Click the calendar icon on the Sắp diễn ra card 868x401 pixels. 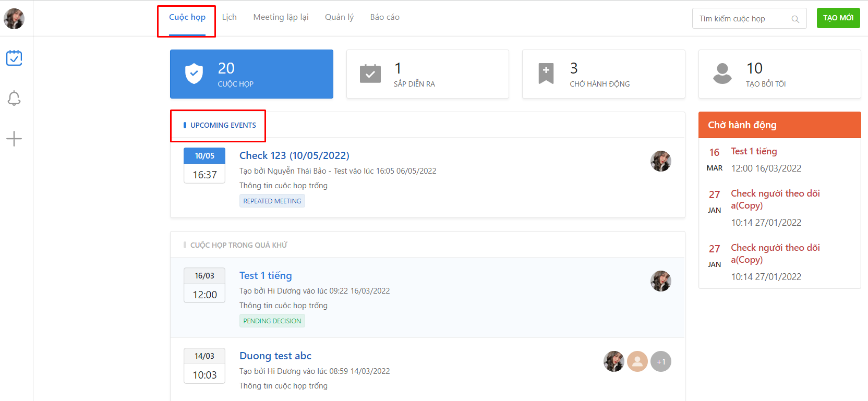370,74
